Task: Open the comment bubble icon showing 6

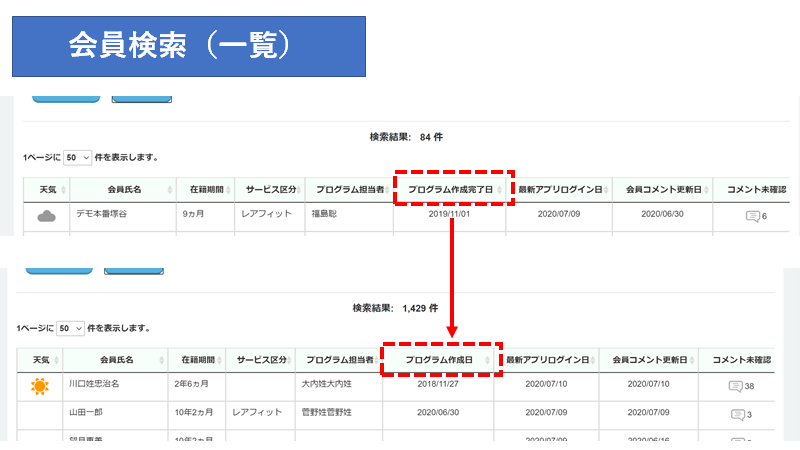Action: 755,216
